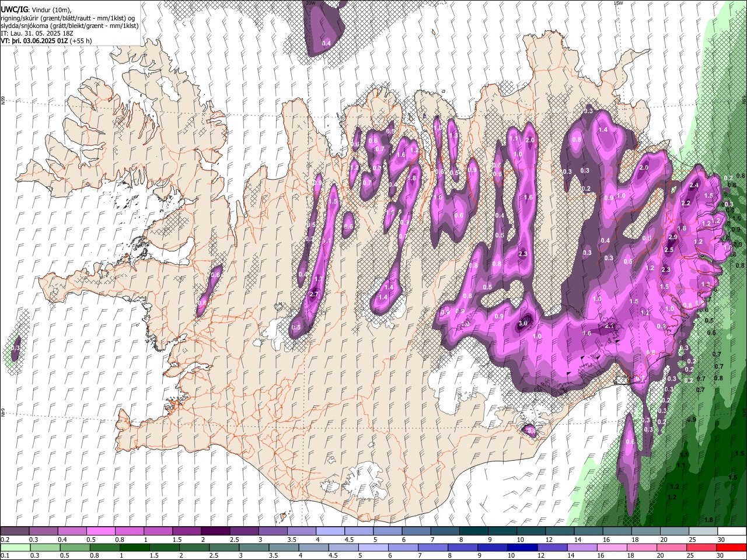
Task: Select the palest green 0.1 rain scale swatch
Action: [15, 547]
